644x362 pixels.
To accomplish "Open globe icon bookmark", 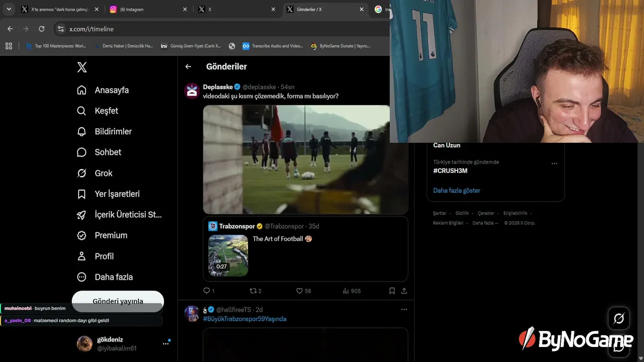I will 232,46.
